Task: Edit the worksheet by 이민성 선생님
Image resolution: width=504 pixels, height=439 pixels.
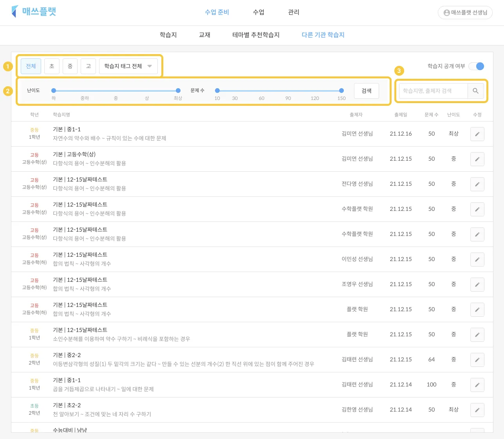Action: 477,259
